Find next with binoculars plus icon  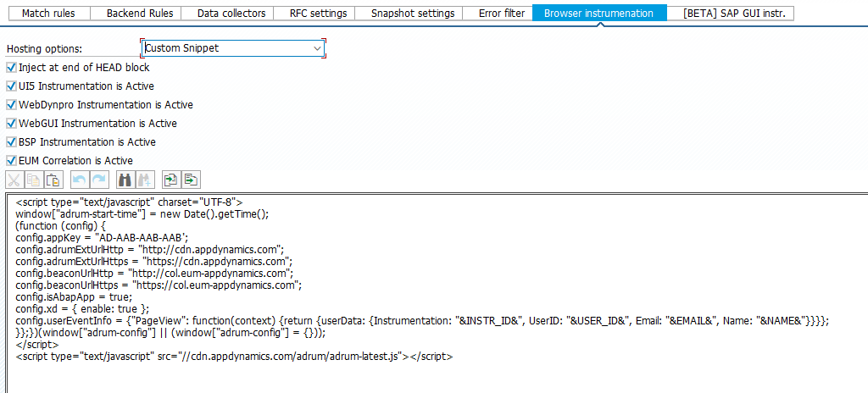[145, 180]
